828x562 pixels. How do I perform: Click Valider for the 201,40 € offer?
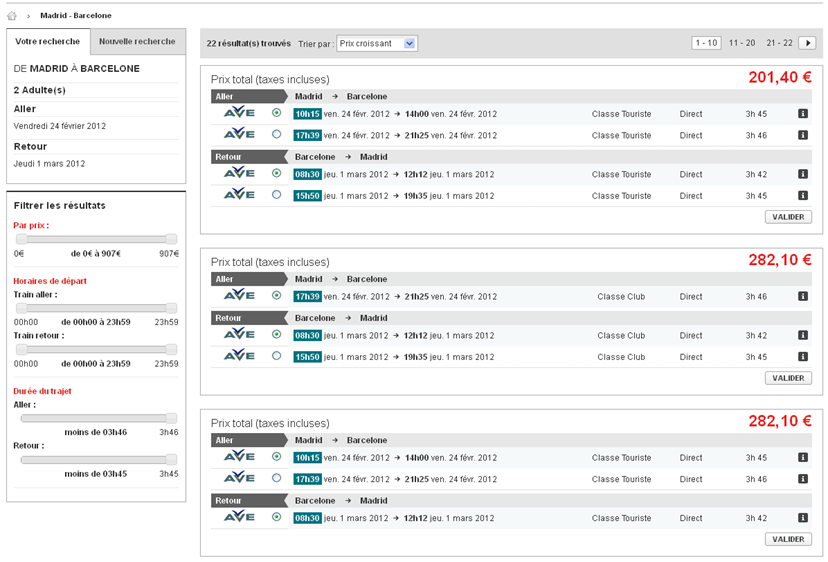tap(788, 217)
